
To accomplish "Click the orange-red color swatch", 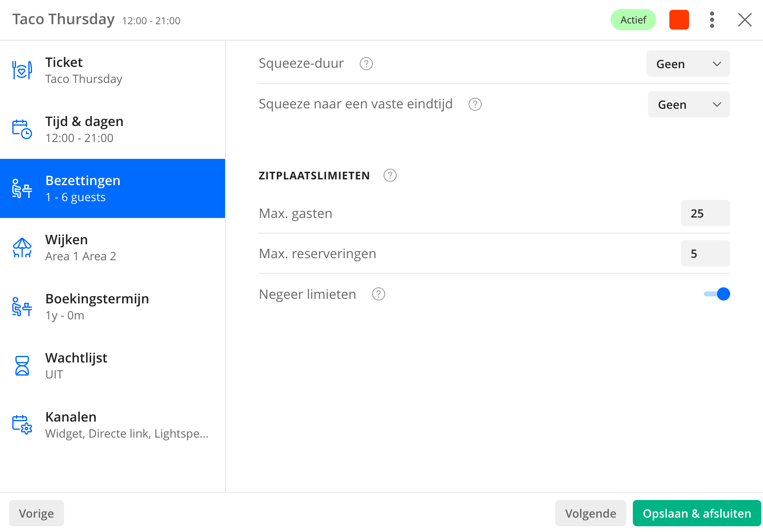I will coord(679,20).
